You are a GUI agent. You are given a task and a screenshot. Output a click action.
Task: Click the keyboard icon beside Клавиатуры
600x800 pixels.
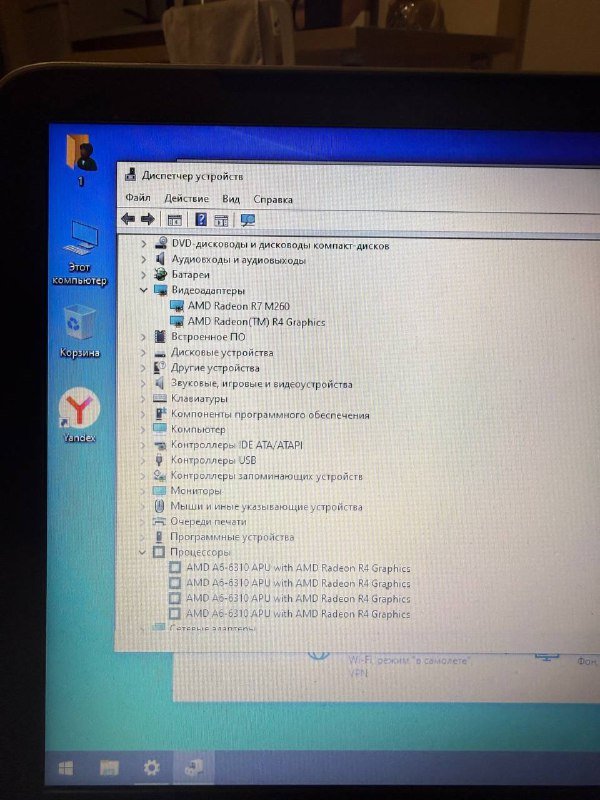pos(160,398)
